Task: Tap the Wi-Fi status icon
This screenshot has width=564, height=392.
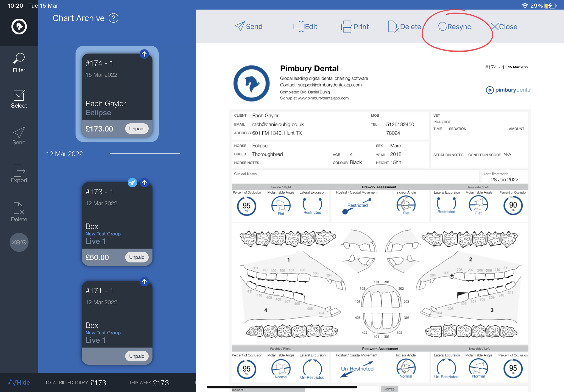Action: point(525,6)
